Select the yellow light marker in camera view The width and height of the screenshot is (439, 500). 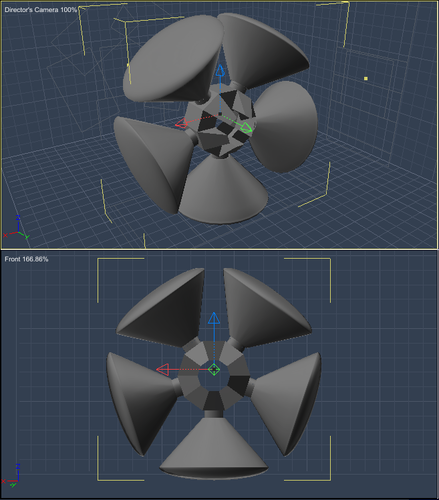pyautogui.click(x=366, y=79)
